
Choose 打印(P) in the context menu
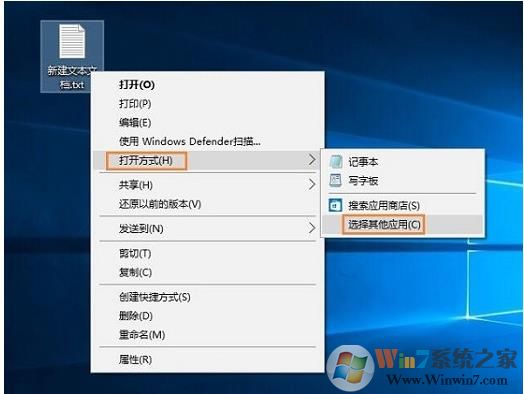pos(135,104)
